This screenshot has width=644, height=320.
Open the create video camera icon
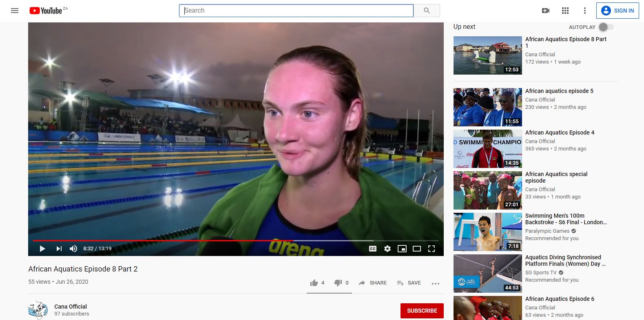coord(546,11)
